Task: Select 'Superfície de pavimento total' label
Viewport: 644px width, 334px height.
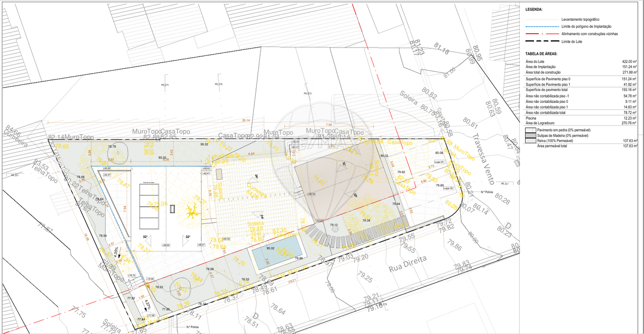Action: (547, 90)
